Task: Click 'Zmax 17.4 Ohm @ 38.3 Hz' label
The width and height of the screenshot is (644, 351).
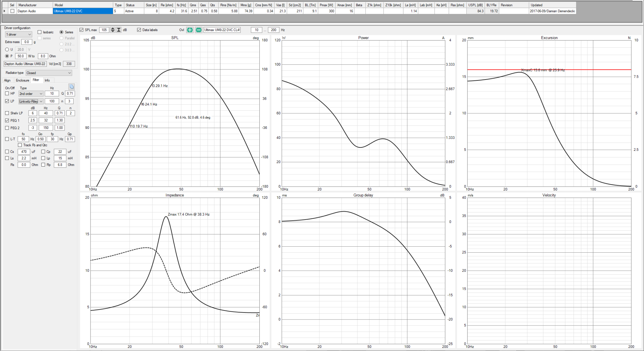Action: 189,214
